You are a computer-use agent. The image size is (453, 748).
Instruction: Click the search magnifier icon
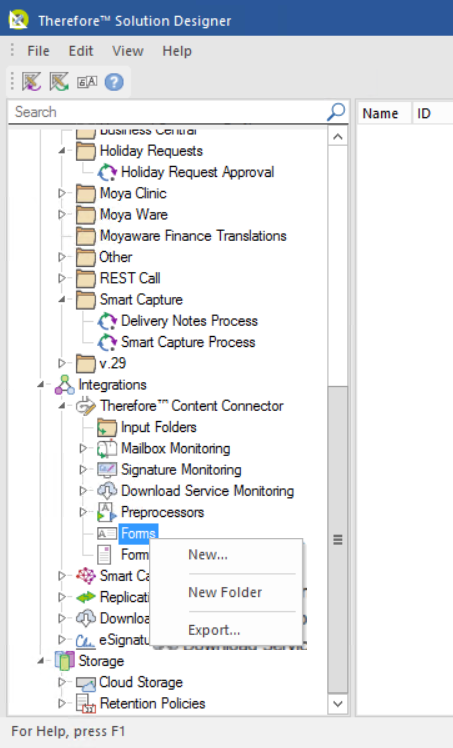[336, 112]
